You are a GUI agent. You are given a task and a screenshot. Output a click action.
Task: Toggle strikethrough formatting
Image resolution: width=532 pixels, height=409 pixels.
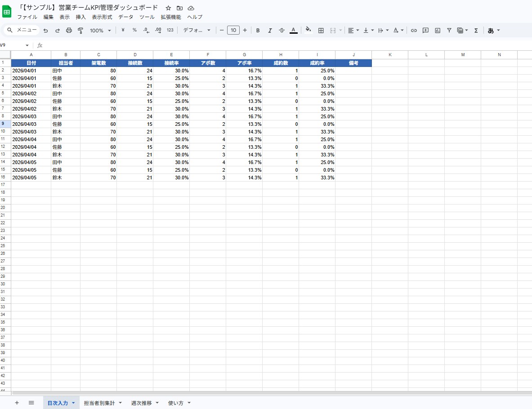click(282, 31)
